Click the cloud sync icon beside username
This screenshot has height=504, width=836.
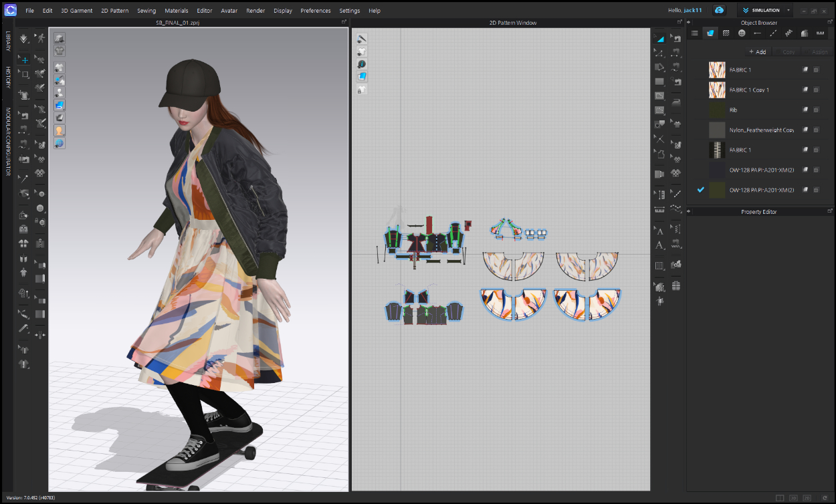719,11
